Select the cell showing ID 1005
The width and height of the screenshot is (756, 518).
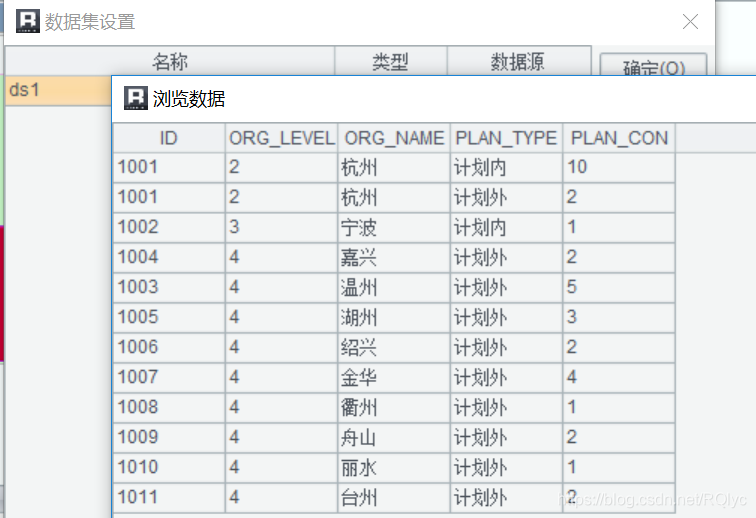click(169, 317)
